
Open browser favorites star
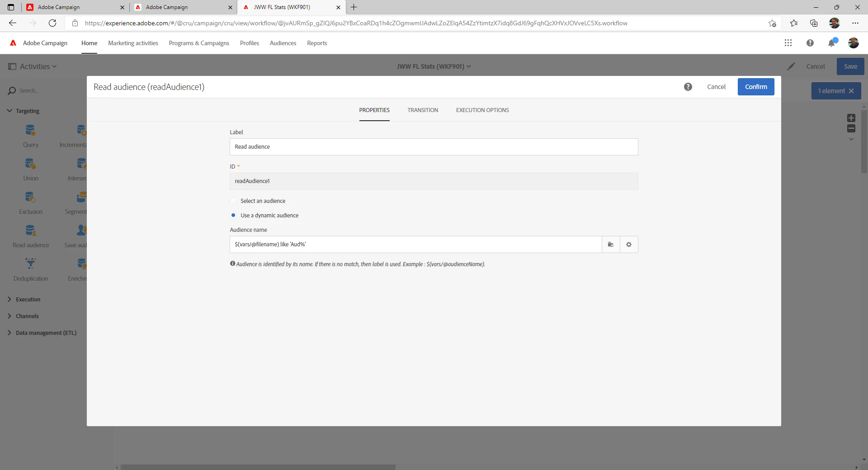pos(794,23)
